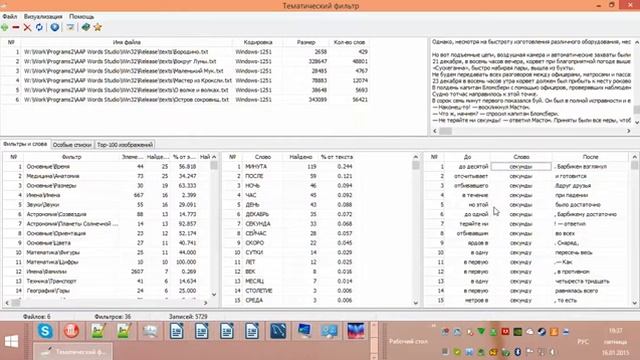This screenshot has width=640, height=360.
Task: Select the context row 'терайте ни секунды'
Action: (527, 224)
